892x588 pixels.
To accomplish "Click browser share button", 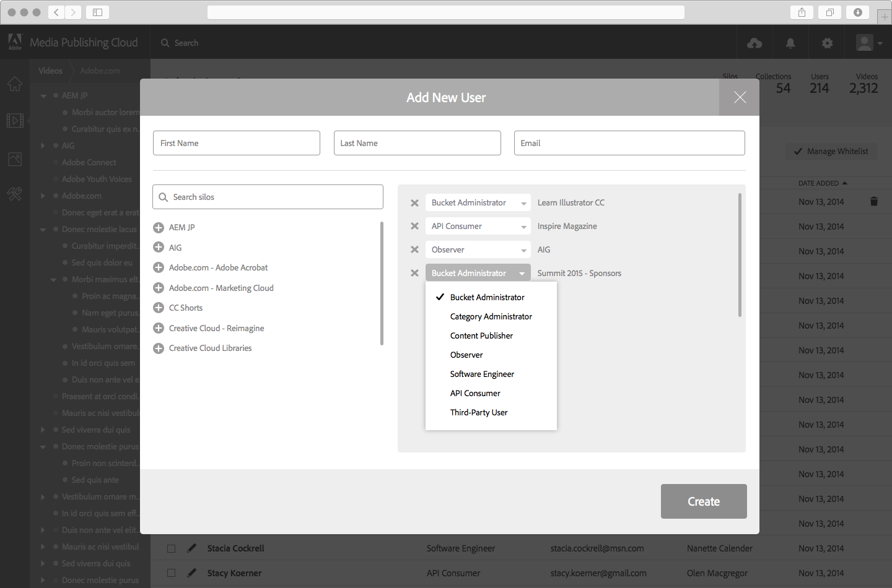I will pyautogui.click(x=802, y=12).
